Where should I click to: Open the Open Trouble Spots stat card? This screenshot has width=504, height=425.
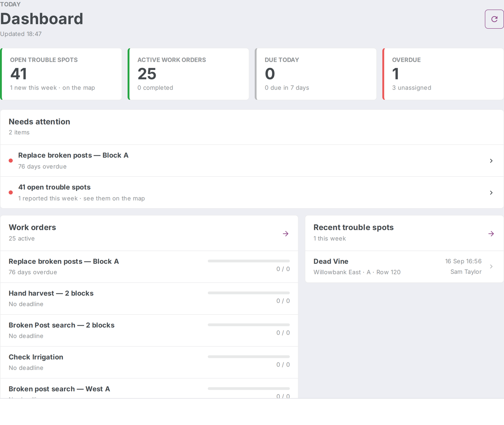[61, 74]
